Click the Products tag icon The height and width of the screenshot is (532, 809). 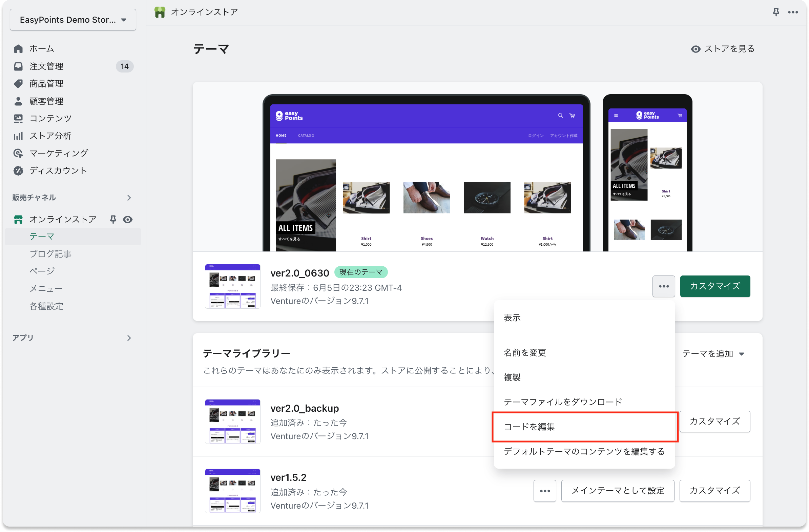tap(18, 84)
